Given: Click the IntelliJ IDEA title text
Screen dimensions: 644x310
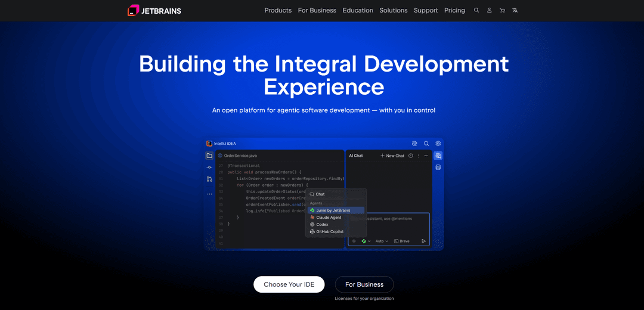Looking at the screenshot, I should click(x=225, y=144).
